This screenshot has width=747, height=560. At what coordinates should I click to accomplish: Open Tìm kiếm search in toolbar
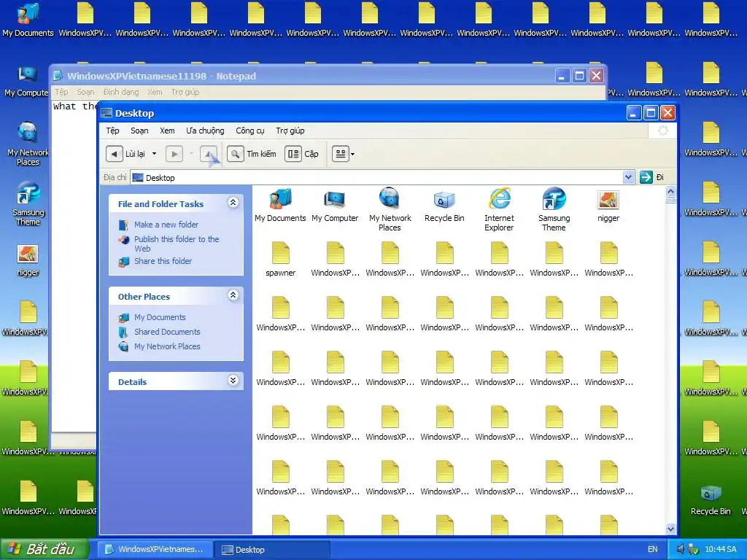click(252, 154)
